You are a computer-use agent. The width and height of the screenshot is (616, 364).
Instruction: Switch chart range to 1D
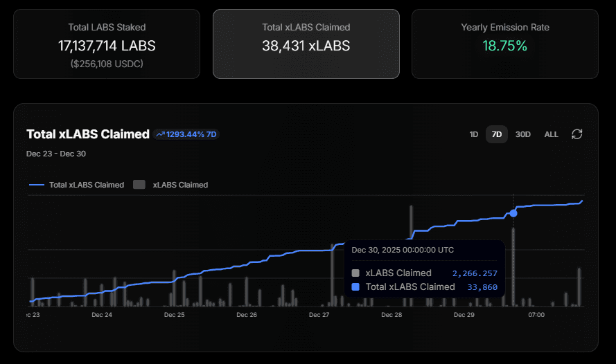click(474, 134)
